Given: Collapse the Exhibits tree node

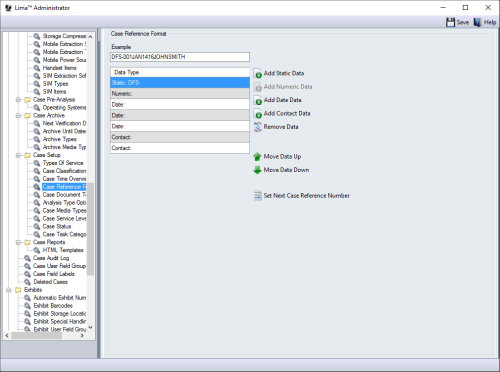Looking at the screenshot, I should pyautogui.click(x=9, y=290).
